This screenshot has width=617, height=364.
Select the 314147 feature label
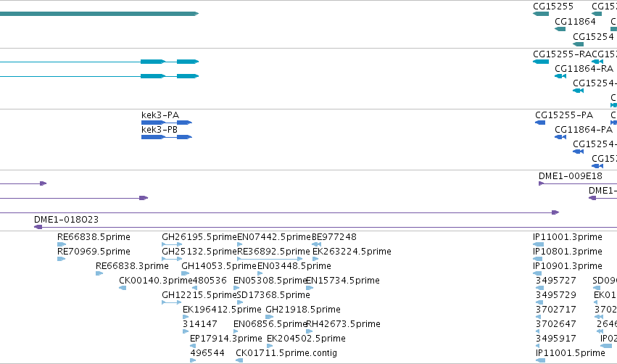(x=200, y=324)
